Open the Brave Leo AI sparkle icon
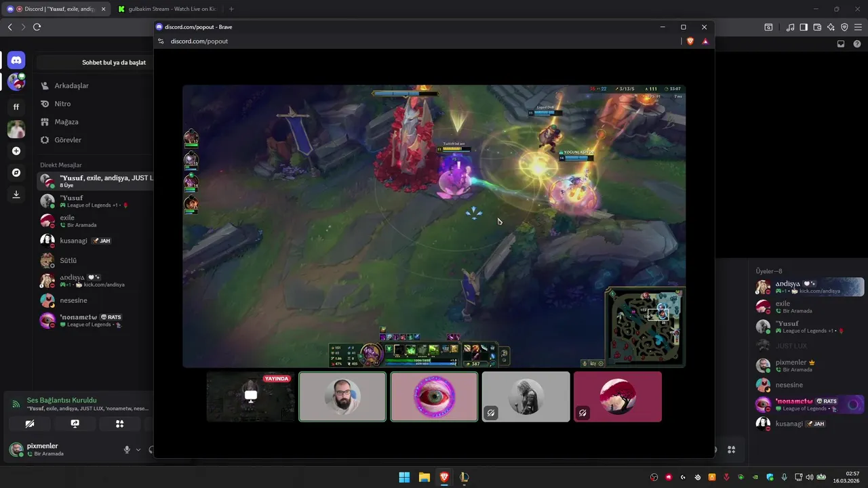 (x=831, y=27)
